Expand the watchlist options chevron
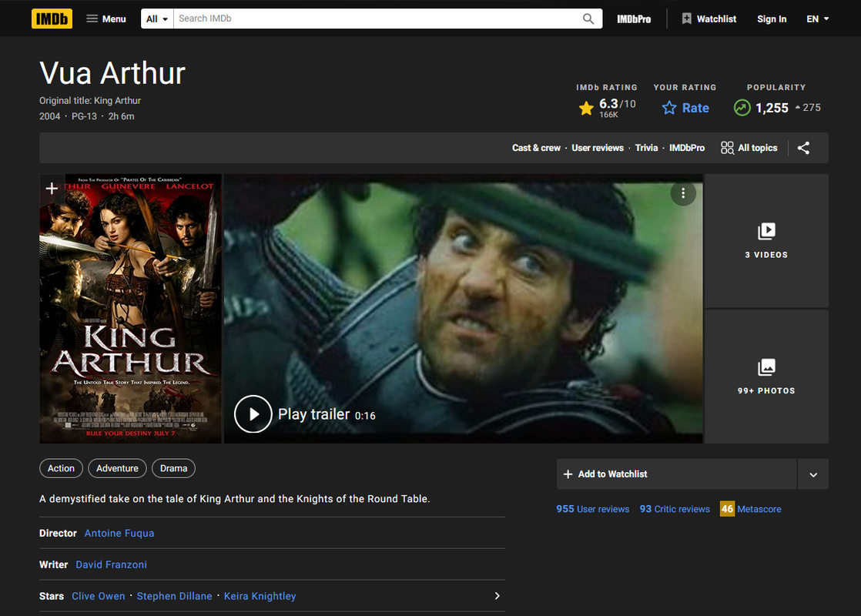Image resolution: width=861 pixels, height=616 pixels. click(813, 474)
